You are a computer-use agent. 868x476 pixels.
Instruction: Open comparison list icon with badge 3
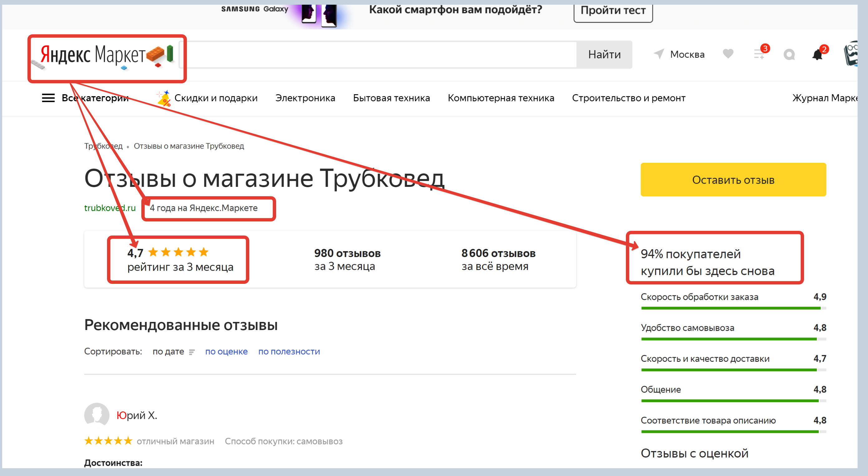(x=759, y=54)
